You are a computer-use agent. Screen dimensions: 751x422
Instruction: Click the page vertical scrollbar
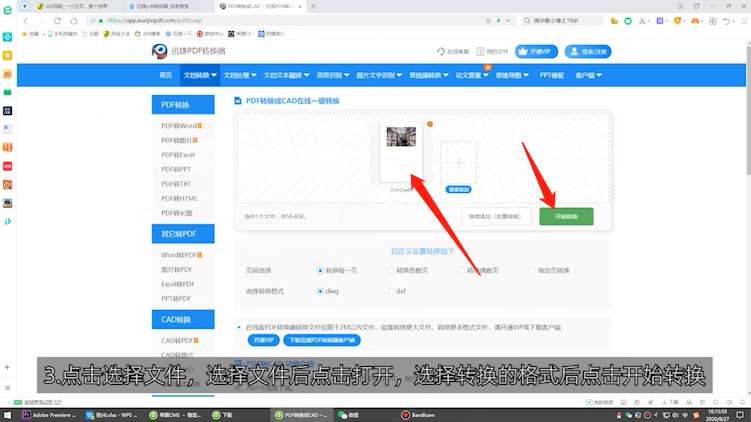748,110
